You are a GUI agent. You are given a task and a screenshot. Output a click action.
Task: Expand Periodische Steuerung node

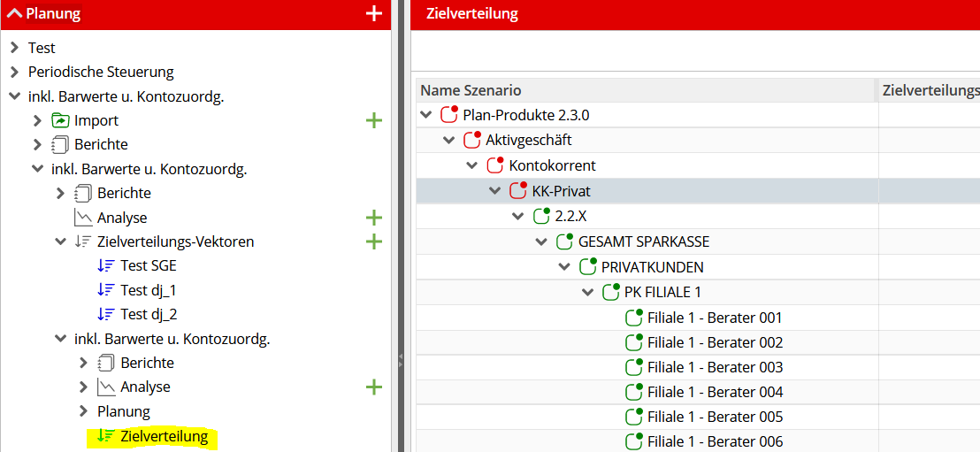pos(15,72)
